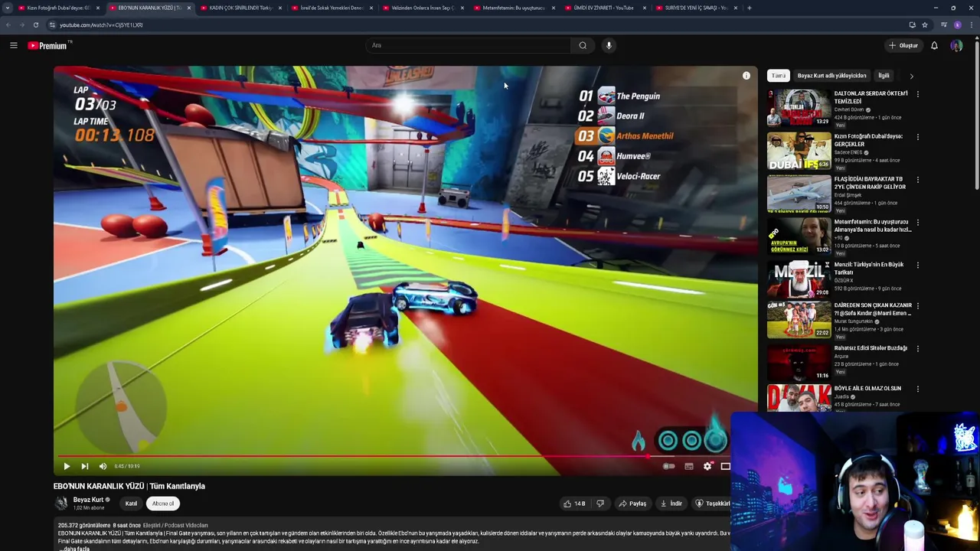Go back in browser history
This screenshot has width=980, height=551.
tap(8, 24)
